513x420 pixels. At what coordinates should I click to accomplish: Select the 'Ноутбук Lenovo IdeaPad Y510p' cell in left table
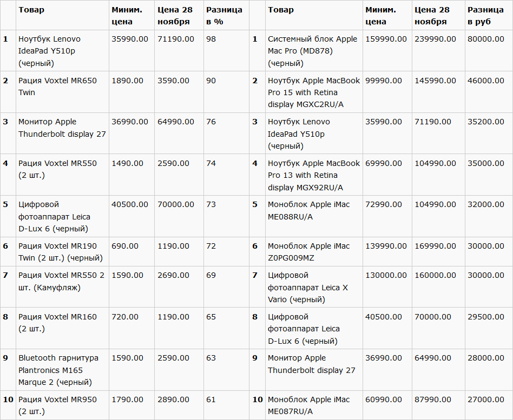point(62,51)
